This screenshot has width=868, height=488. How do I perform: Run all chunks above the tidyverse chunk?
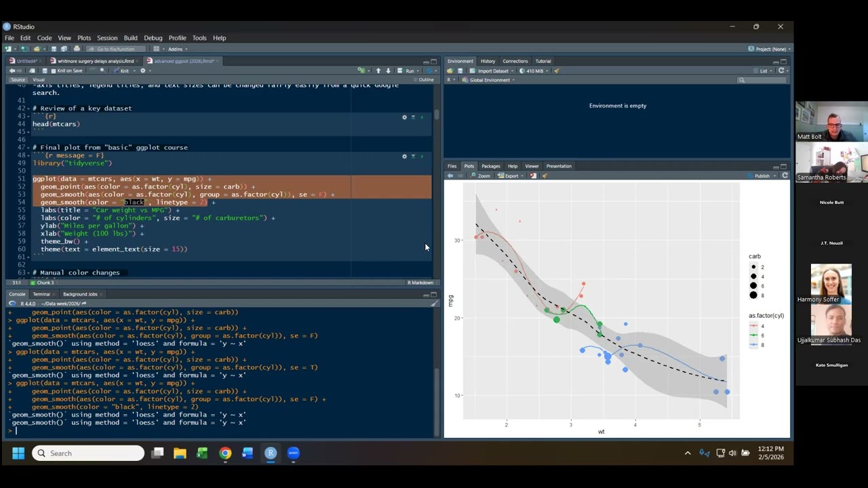pos(413,156)
